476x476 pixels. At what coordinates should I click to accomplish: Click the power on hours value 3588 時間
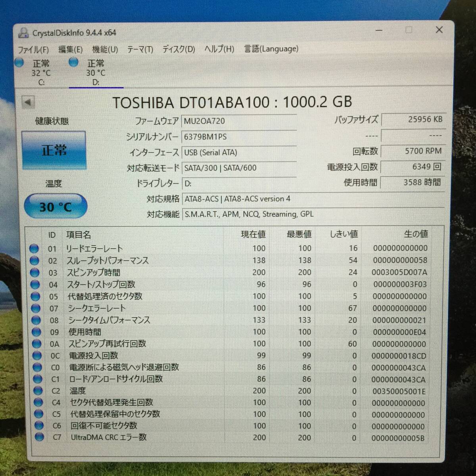[x=413, y=182]
